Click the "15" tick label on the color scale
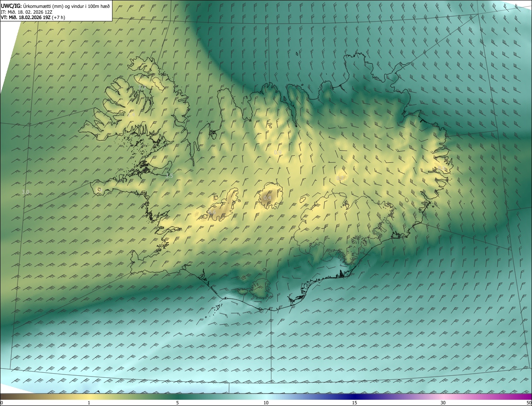 (355, 403)
